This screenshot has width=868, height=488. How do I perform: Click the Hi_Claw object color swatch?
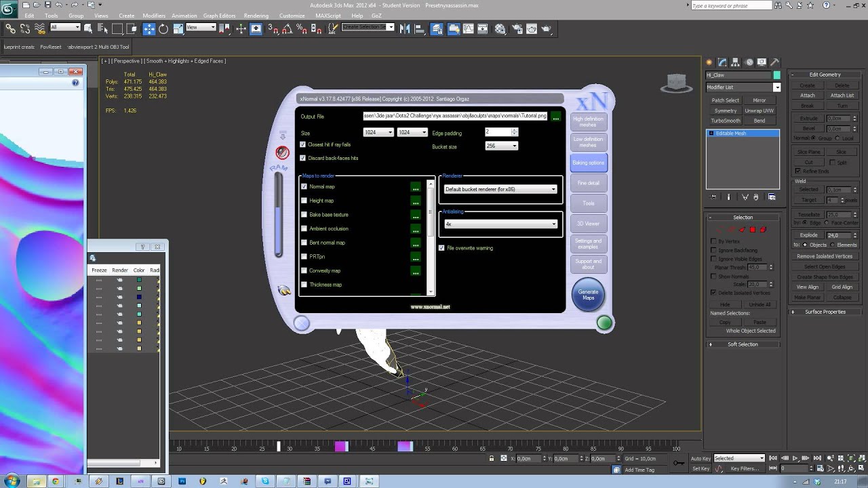[x=777, y=75]
